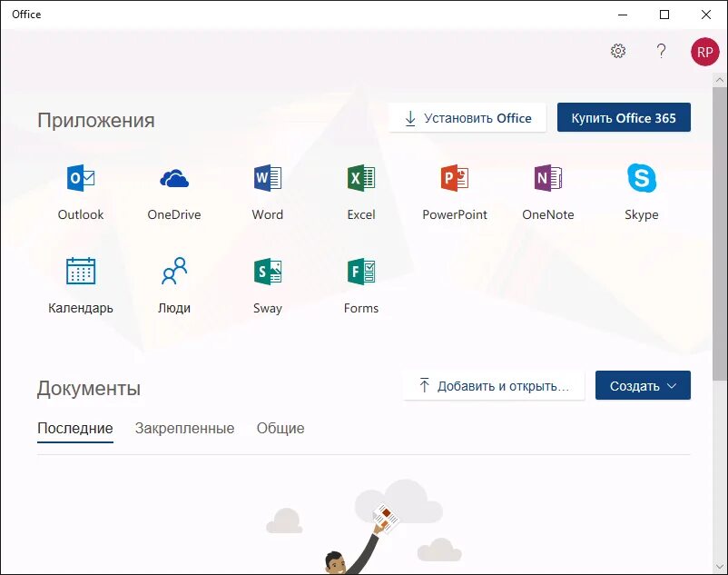Click the question mark help icon
Screen dimensions: 728x575
point(662,51)
